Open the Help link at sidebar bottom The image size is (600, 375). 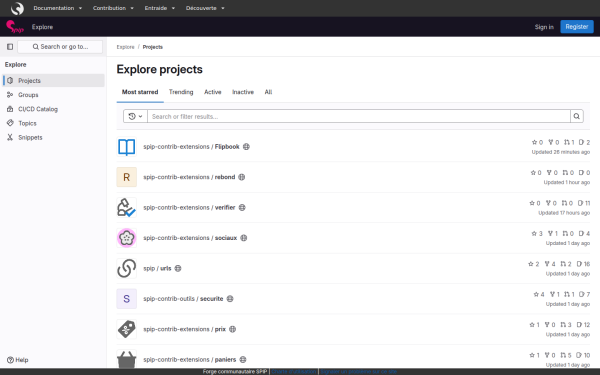(x=18, y=360)
